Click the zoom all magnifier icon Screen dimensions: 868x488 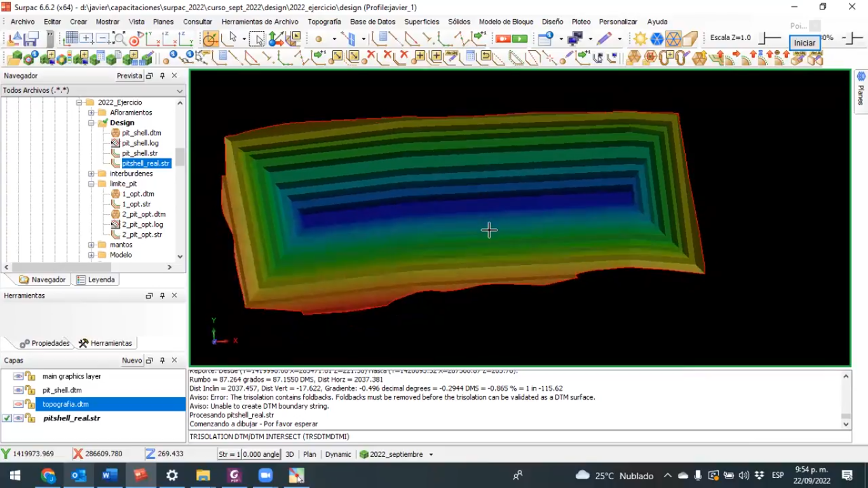click(119, 38)
